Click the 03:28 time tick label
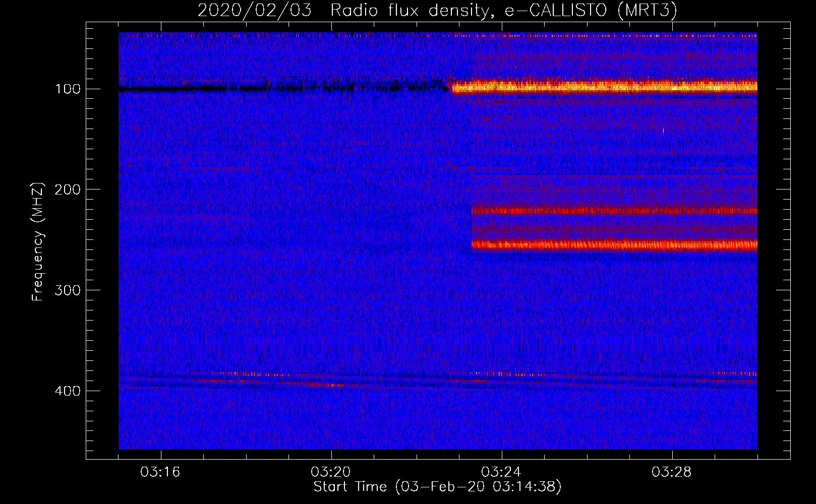The height and width of the screenshot is (504, 816). (672, 472)
